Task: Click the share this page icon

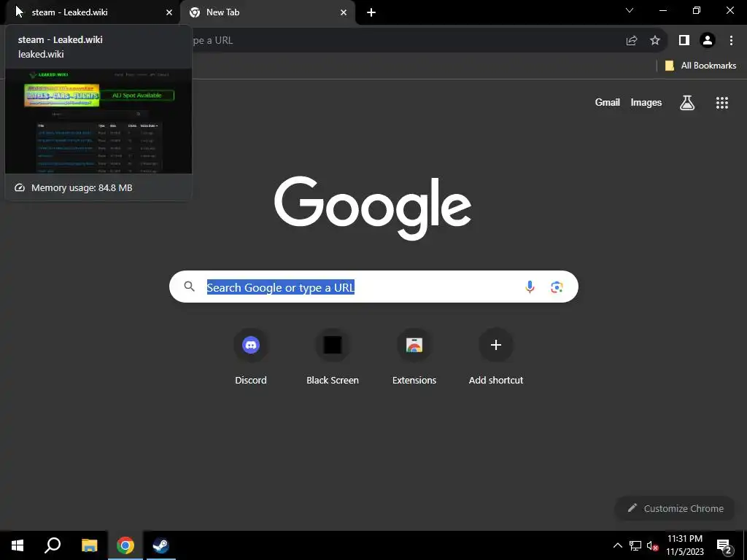Action: point(632,41)
